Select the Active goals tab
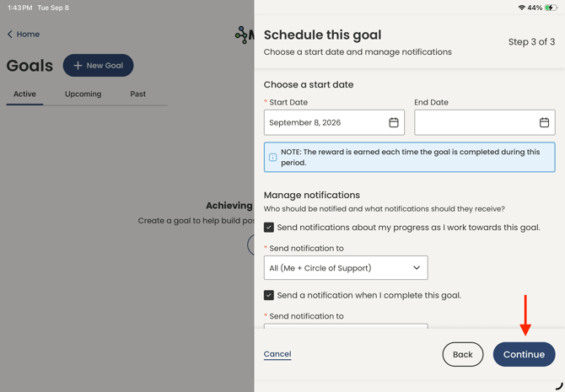Viewport: 565px width, 392px height. [x=24, y=94]
